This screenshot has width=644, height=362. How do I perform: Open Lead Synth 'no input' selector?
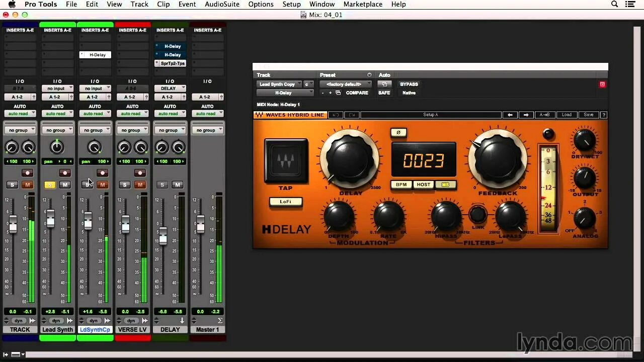[57, 88]
